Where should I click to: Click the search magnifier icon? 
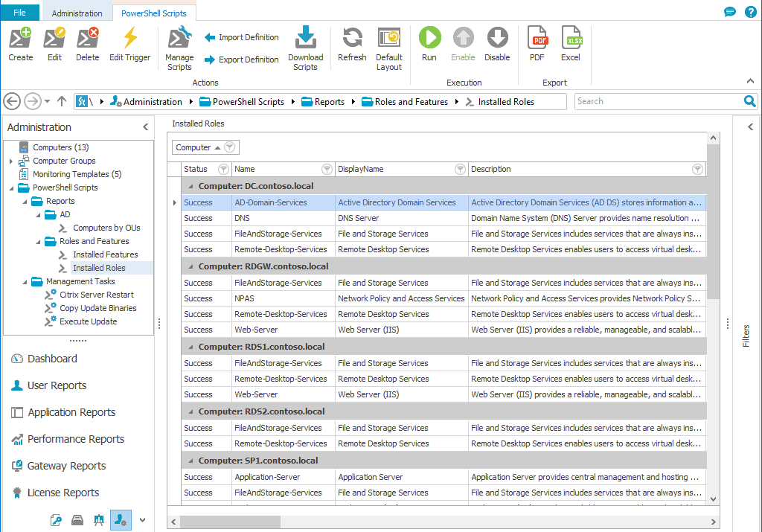[750, 101]
